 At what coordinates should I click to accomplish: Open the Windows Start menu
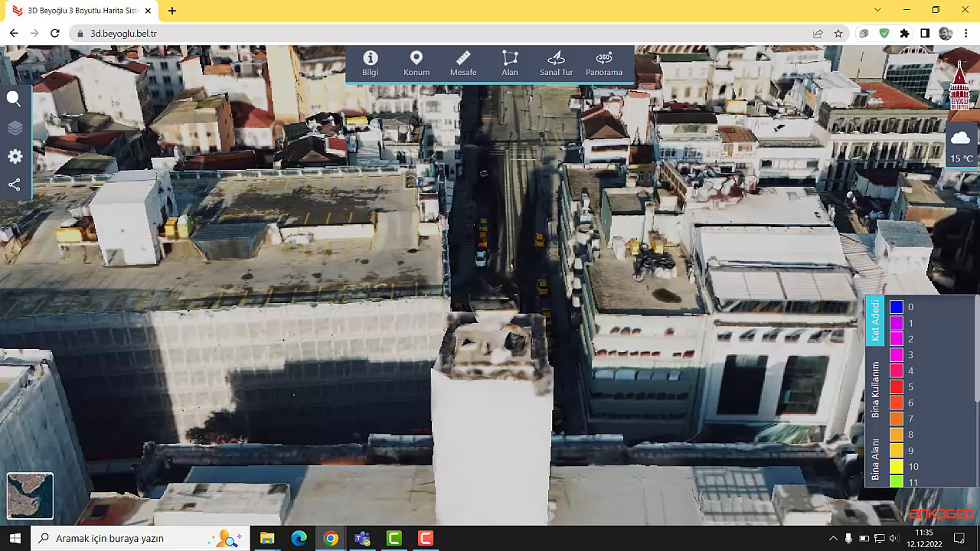point(15,538)
